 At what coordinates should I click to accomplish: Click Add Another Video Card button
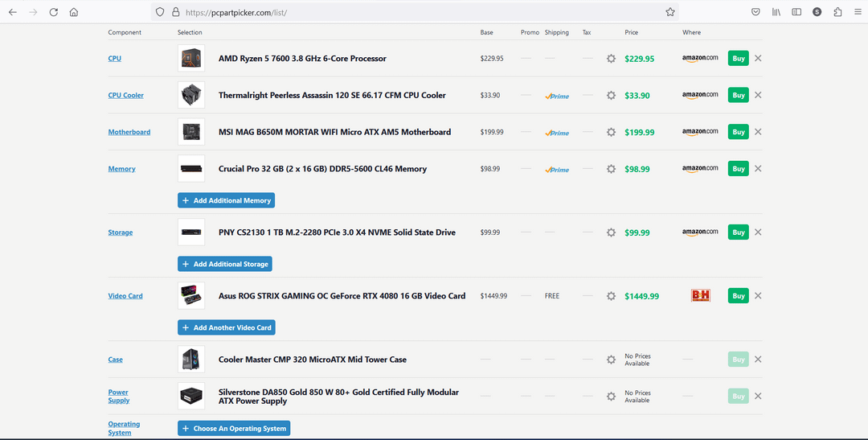coord(227,327)
